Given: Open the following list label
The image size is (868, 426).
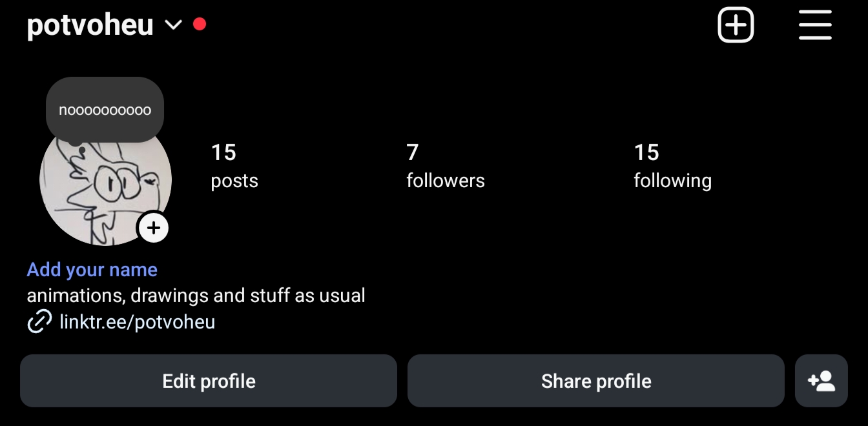Looking at the screenshot, I should [x=672, y=181].
